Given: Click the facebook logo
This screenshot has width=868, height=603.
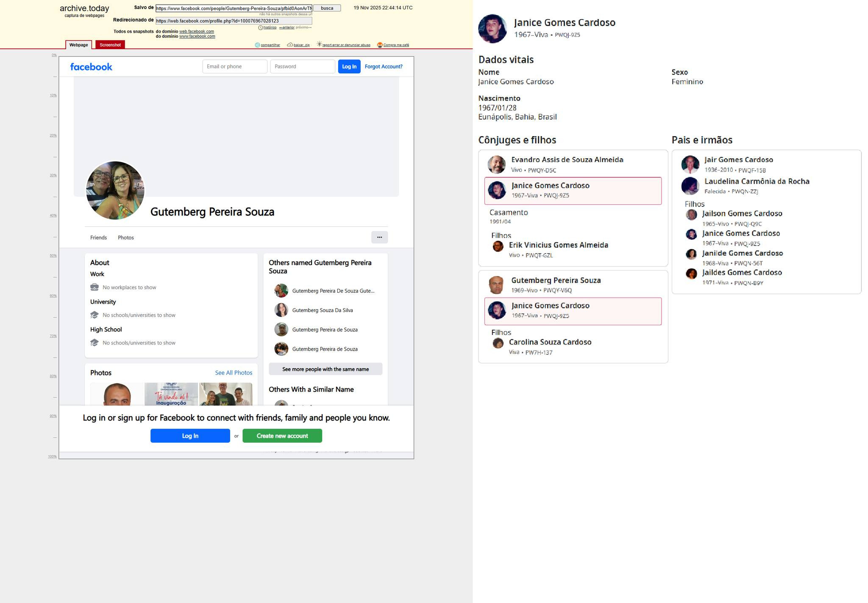Looking at the screenshot, I should tap(91, 67).
